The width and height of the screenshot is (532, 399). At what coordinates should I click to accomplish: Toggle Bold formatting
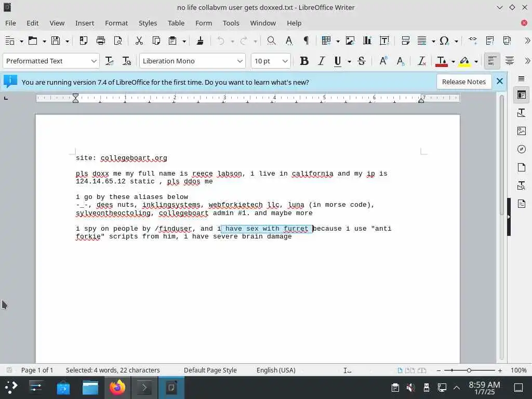click(x=304, y=61)
